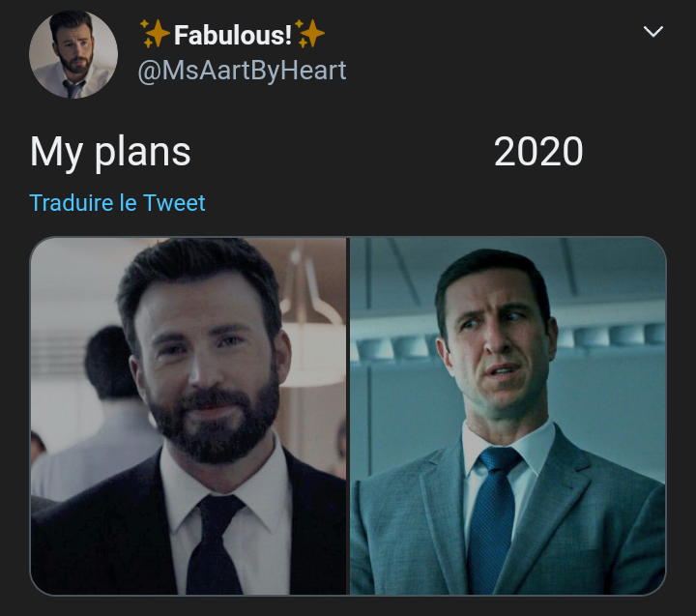This screenshot has height=616, width=696.
Task: Expand the tweet options chevron
Action: tap(653, 32)
